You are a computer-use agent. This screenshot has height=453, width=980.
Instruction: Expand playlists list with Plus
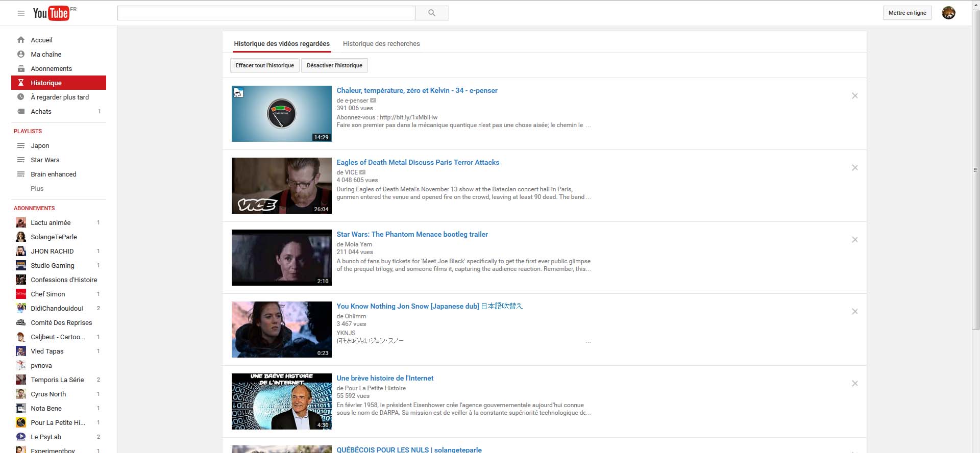tap(37, 188)
